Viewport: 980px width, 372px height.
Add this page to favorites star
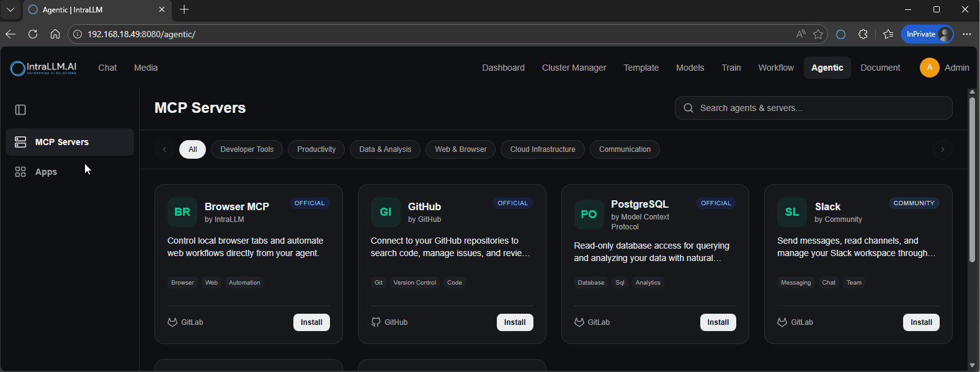(818, 34)
